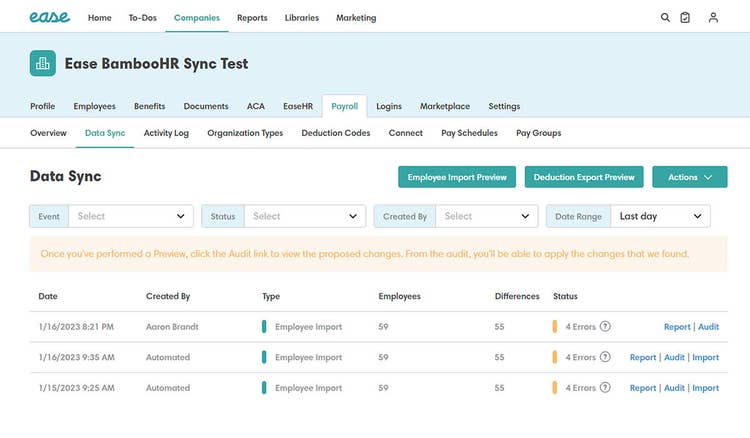
Task: Click the 1/16/2023 8:21 PM date cell
Action: [x=76, y=327]
